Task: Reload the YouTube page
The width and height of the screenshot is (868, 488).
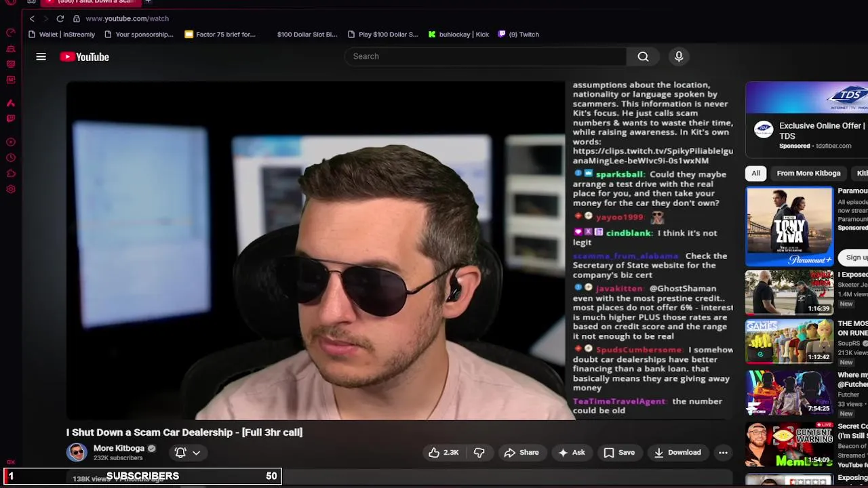Action: pos(60,18)
